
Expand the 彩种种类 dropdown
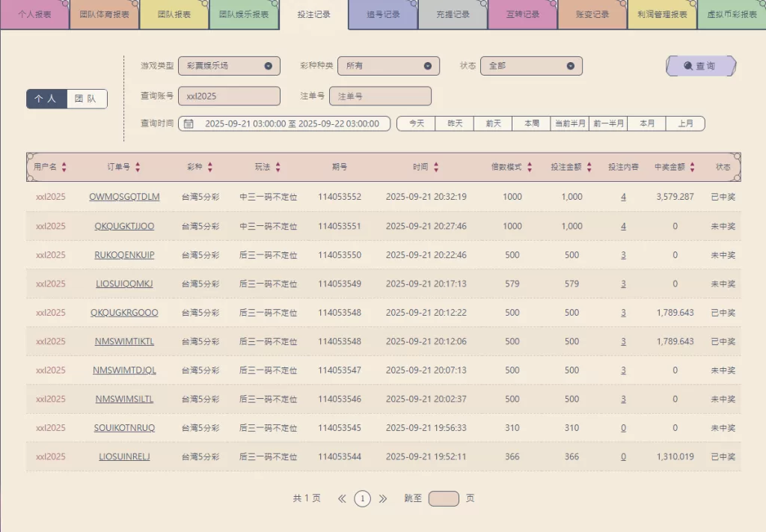click(388, 66)
